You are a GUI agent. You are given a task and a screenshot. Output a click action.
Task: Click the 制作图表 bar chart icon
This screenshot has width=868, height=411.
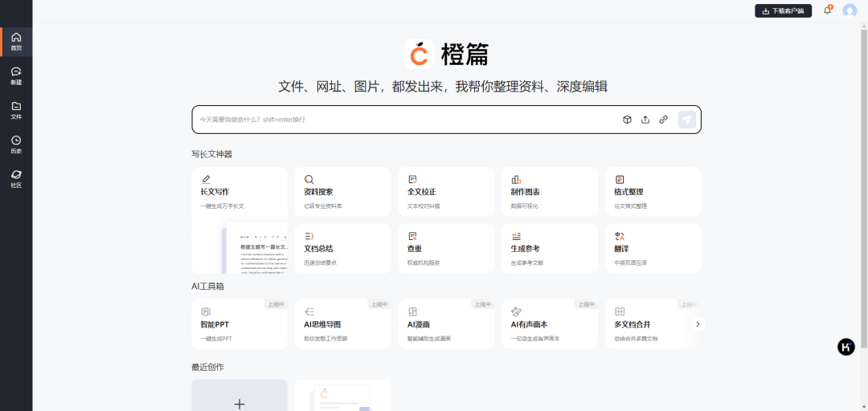pos(516,179)
